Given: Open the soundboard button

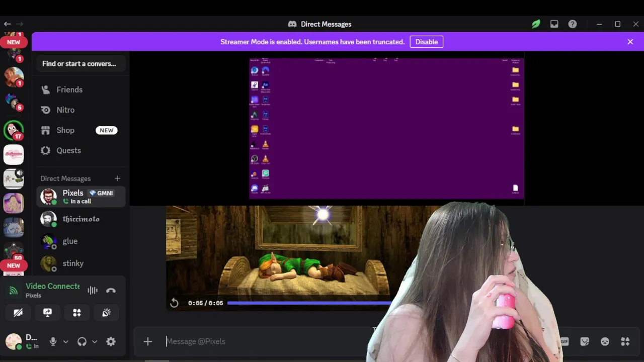Looking at the screenshot, I should pos(106,313).
